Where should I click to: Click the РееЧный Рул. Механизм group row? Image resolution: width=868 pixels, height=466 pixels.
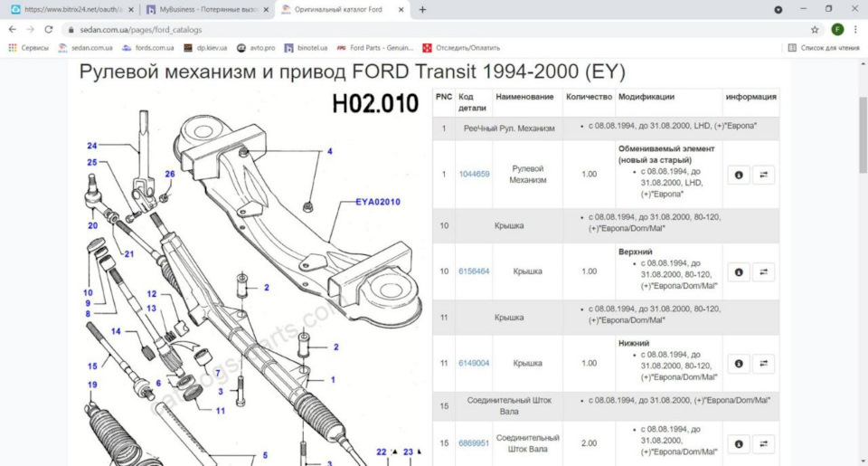pyautogui.click(x=606, y=128)
